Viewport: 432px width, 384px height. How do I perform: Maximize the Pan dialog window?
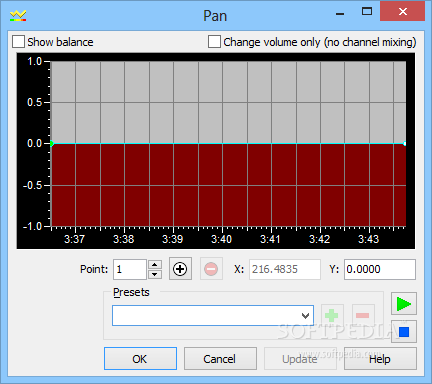367,12
